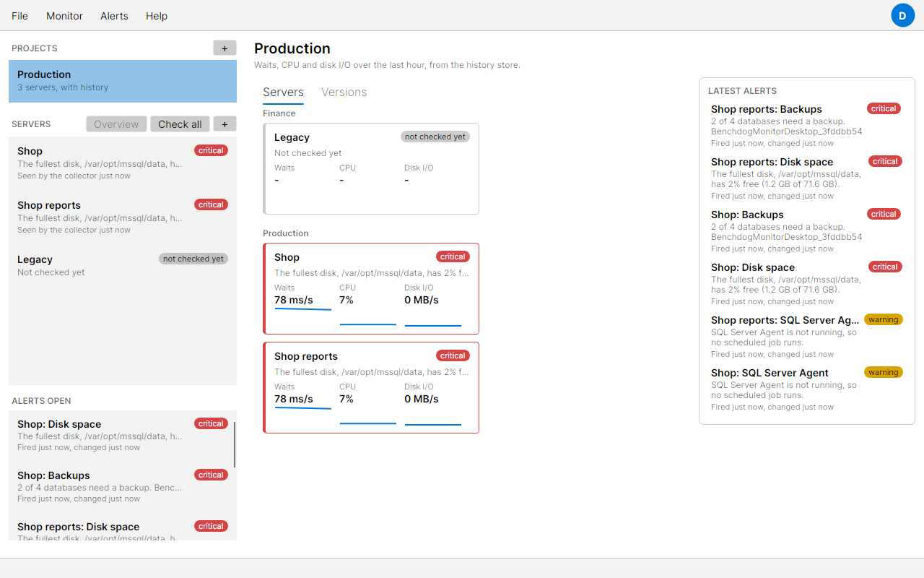The image size is (924, 578).
Task: Select Shop reports in the servers list
Action: coord(123,217)
